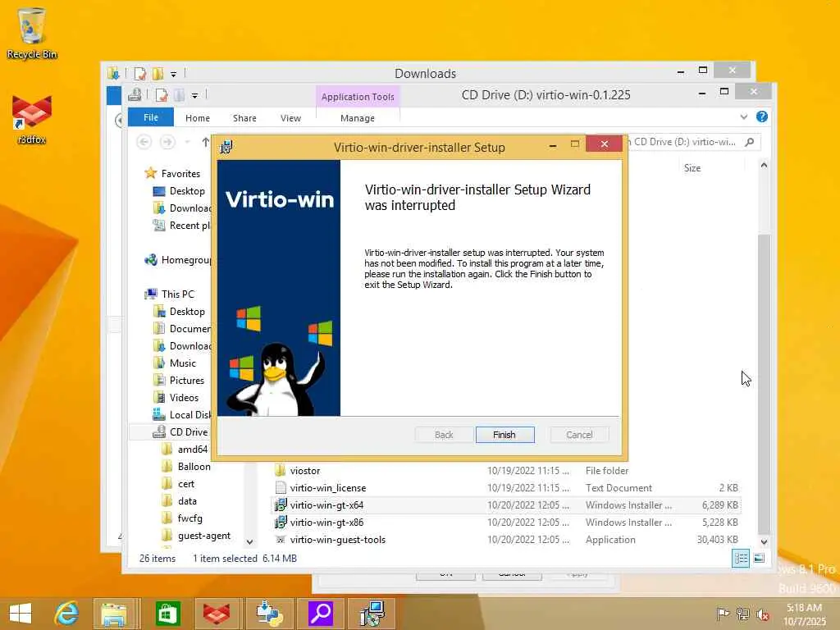Open r3dfox browser from taskbar
Image resolution: width=840 pixels, height=630 pixels.
[x=217, y=614]
